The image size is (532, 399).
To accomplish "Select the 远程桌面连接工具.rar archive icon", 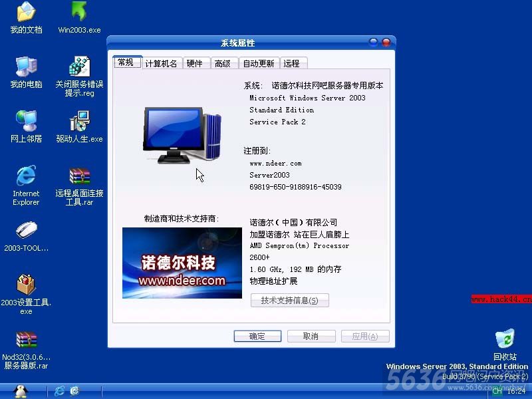I will tap(79, 187).
